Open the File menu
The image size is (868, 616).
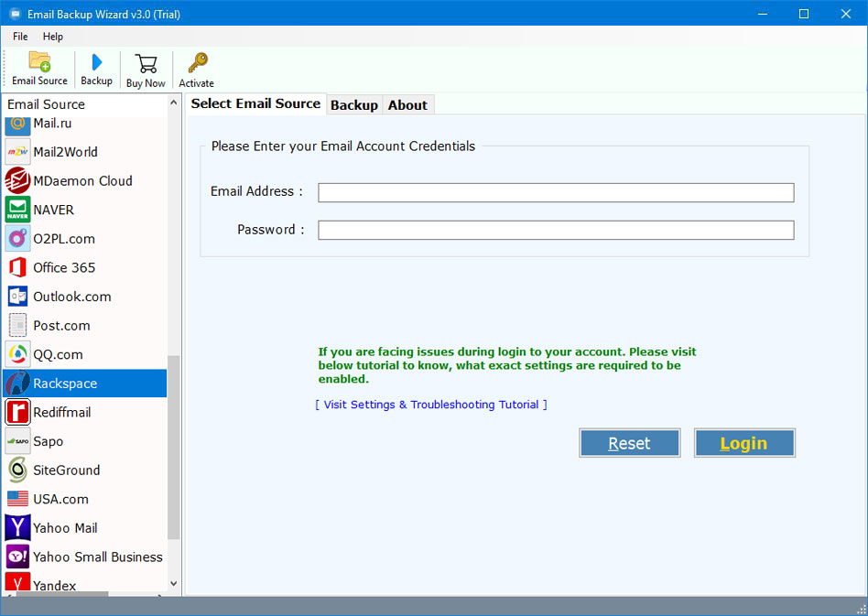coord(20,37)
